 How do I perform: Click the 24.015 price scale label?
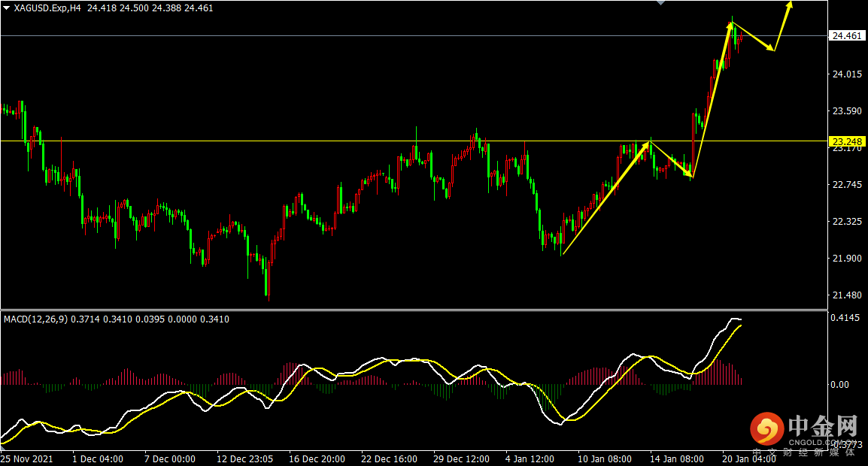click(847, 74)
